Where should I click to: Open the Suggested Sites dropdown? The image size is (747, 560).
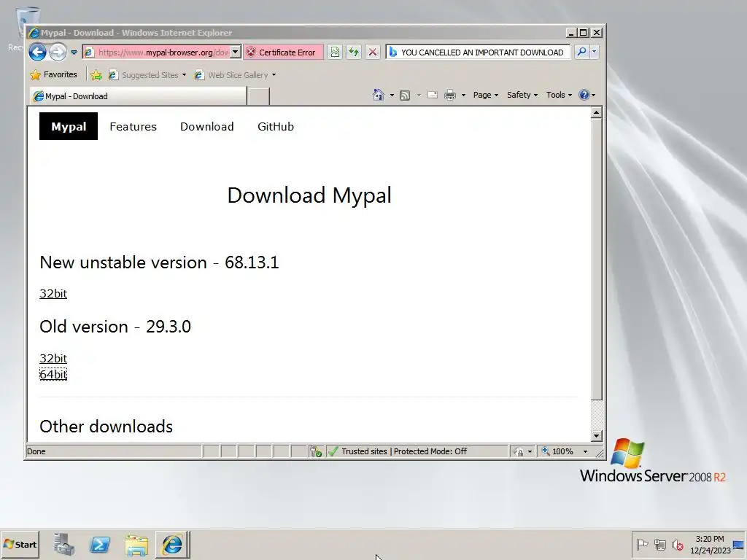pyautogui.click(x=147, y=75)
